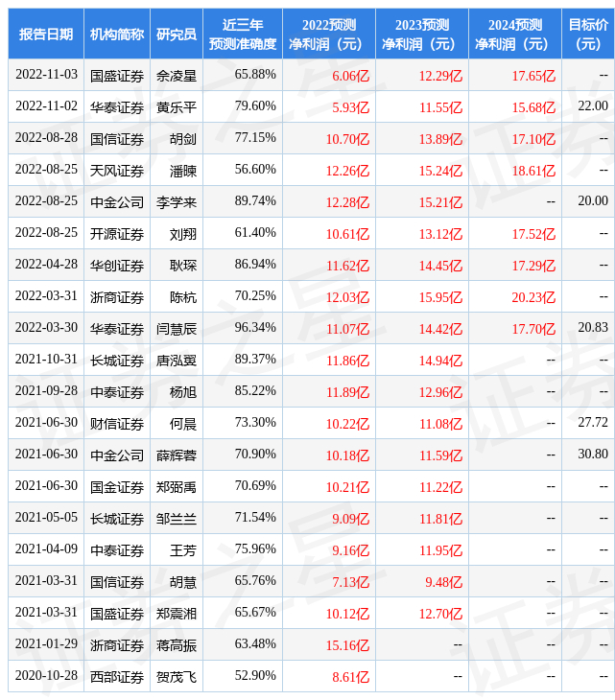This screenshot has width=615, height=700.
Task: Click the 9.48亿 forecast value
Action: (444, 583)
